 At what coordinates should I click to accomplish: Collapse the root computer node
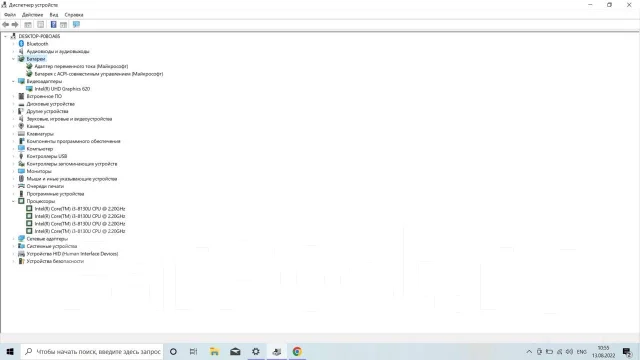pyautogui.click(x=5, y=36)
